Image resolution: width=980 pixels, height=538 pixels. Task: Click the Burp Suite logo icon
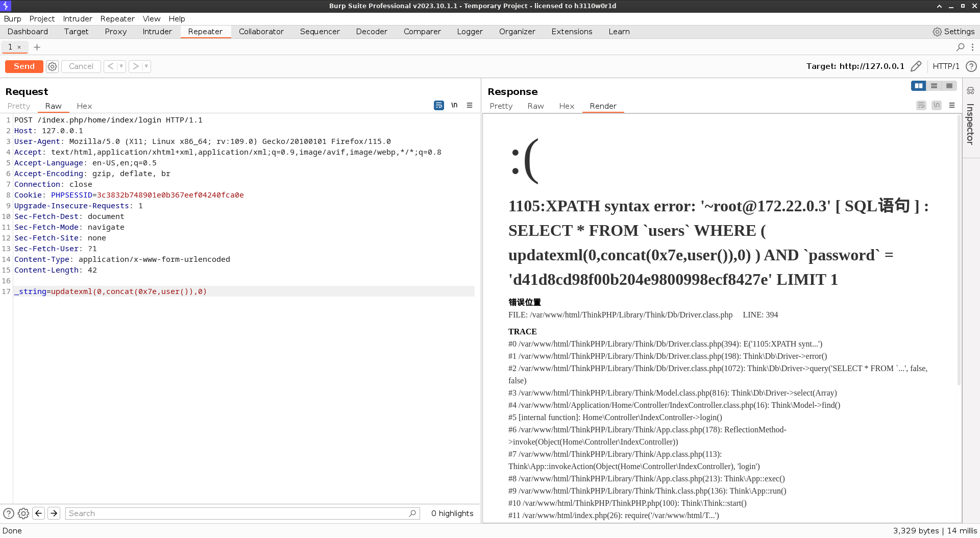tap(6, 6)
